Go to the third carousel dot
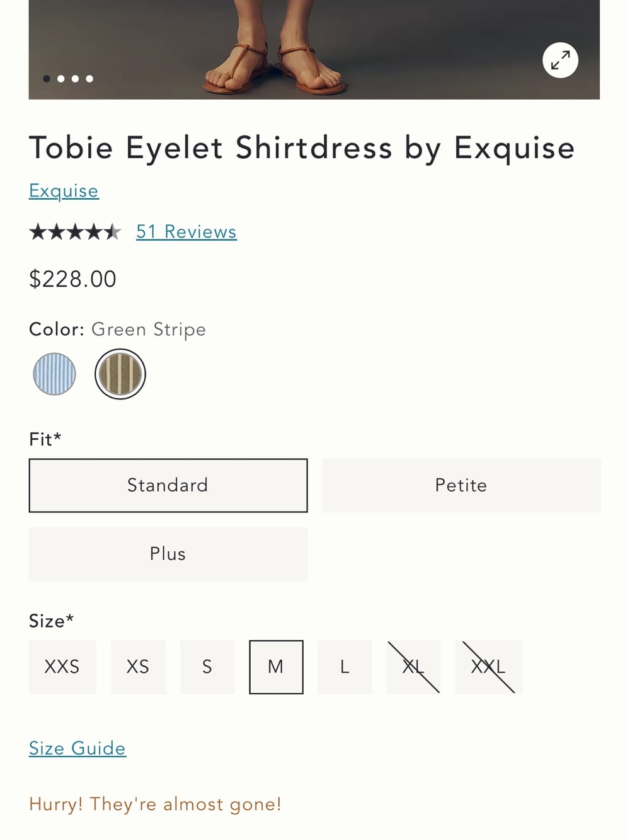The width and height of the screenshot is (630, 840). point(76,79)
